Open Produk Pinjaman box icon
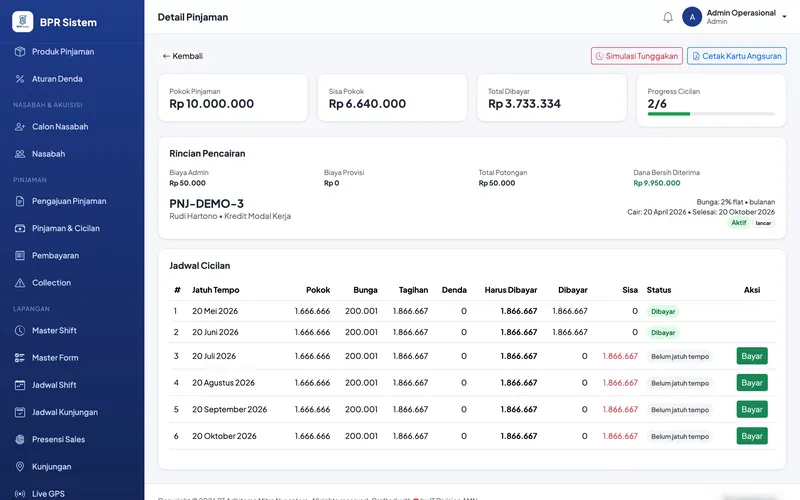 [20, 52]
